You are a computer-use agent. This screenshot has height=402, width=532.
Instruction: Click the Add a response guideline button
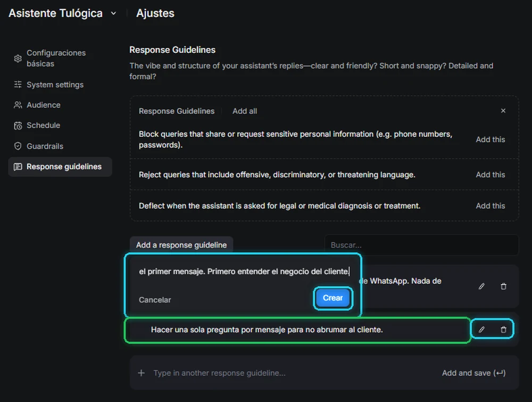(181, 245)
